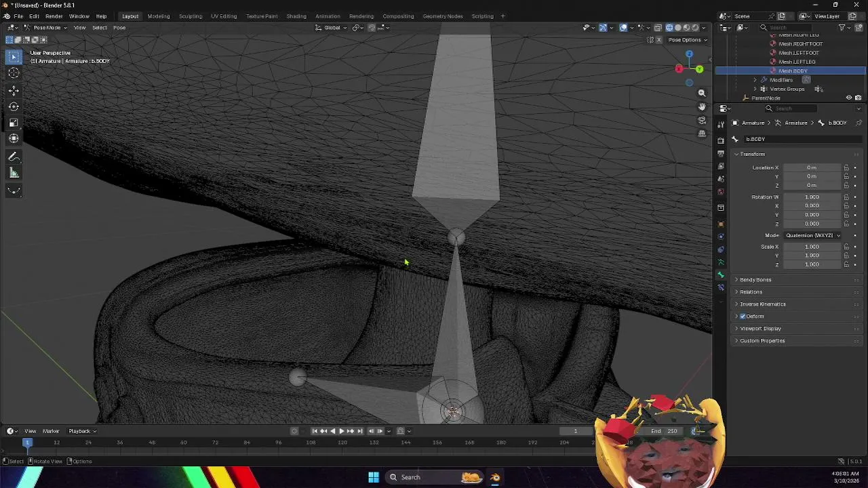Click the viewport zoom magnifier icon
The width and height of the screenshot is (868, 488).
(702, 93)
